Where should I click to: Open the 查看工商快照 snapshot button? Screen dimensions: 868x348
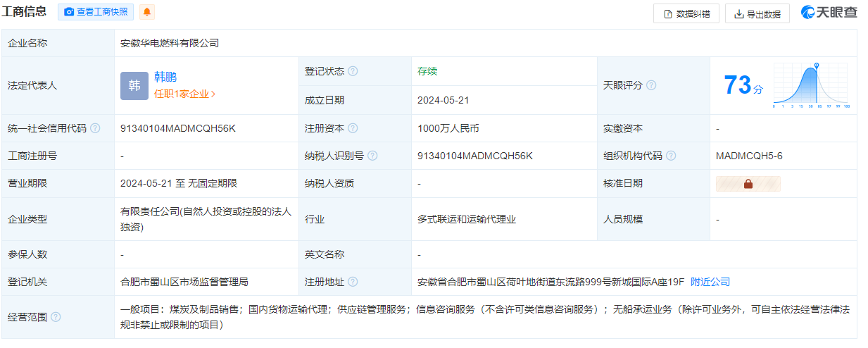pyautogui.click(x=96, y=12)
